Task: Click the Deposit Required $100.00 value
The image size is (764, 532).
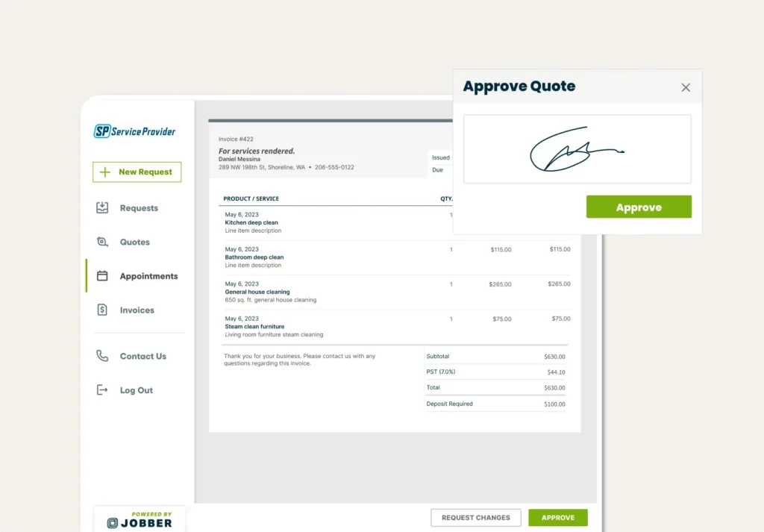Action: 554,404
